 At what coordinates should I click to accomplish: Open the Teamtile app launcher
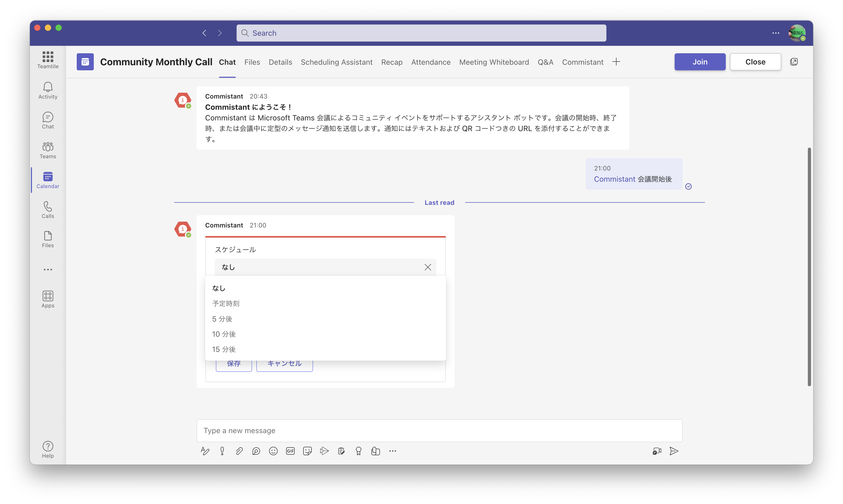coord(48,60)
